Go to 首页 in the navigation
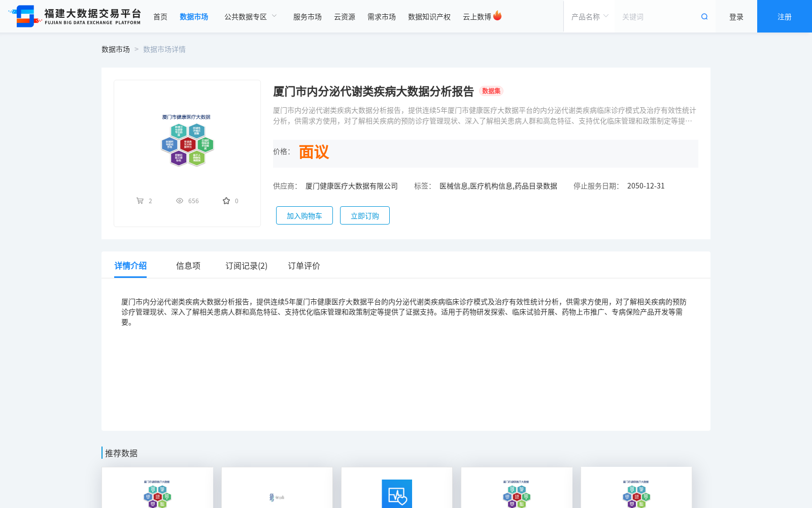 coord(160,17)
